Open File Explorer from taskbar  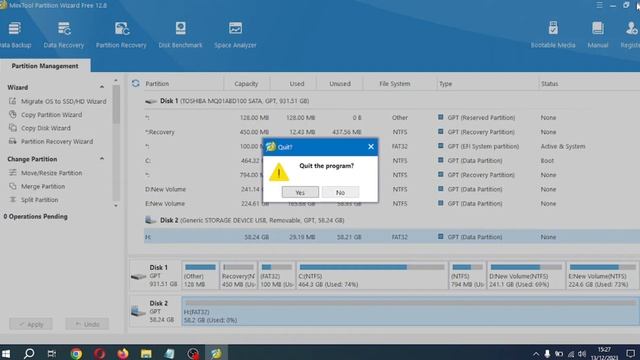[146, 353]
